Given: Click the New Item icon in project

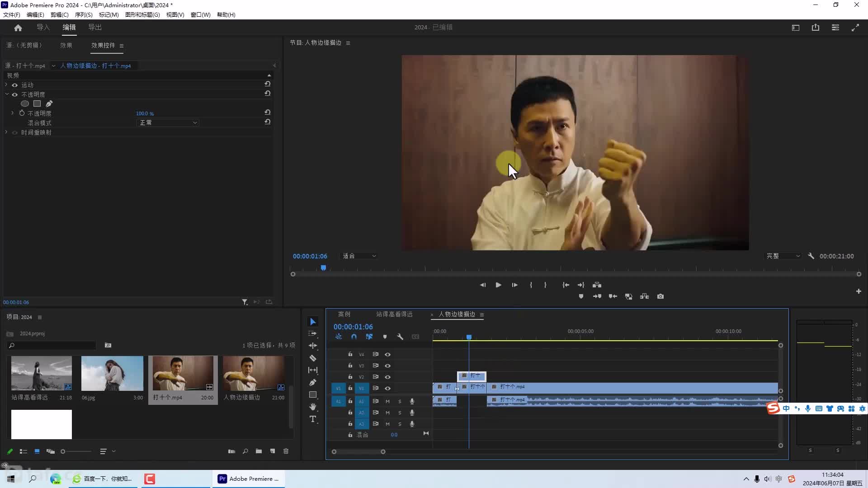Looking at the screenshot, I should pos(272,451).
